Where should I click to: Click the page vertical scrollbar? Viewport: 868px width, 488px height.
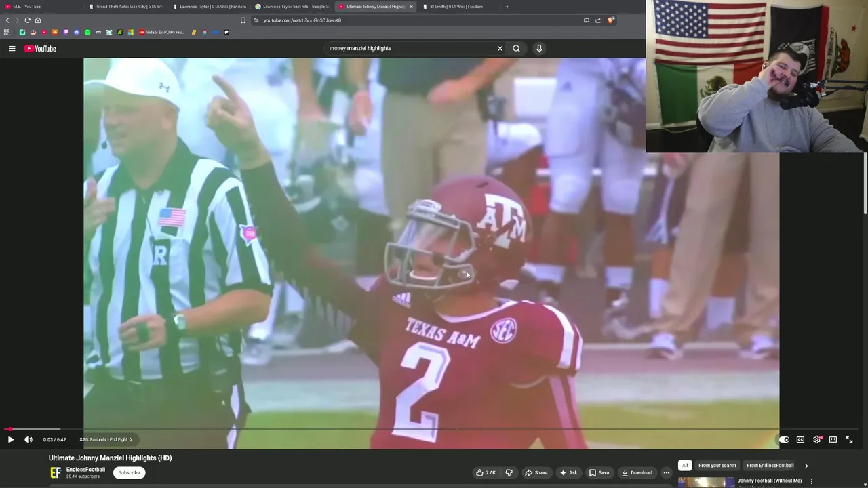(x=865, y=183)
